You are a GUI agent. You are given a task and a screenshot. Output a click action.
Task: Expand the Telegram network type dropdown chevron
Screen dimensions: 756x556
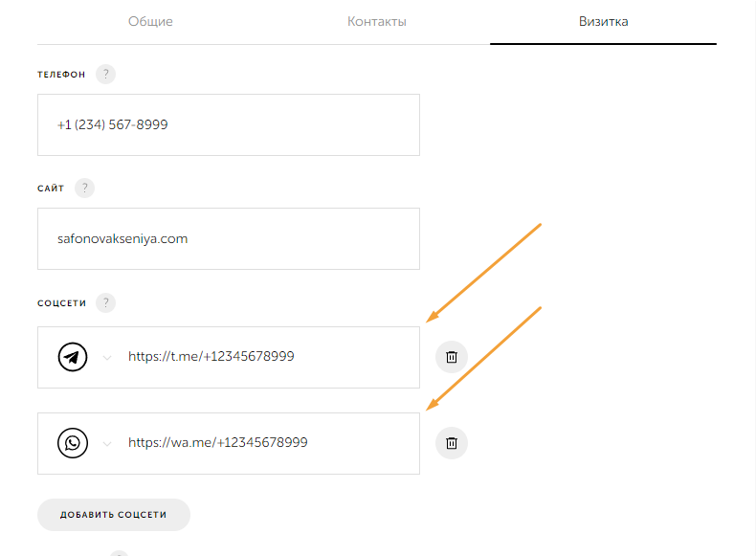point(107,358)
